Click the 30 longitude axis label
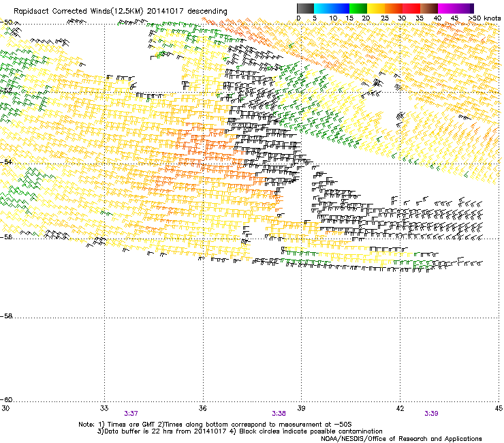Image resolution: width=504 pixels, height=443 pixels. coord(5,408)
